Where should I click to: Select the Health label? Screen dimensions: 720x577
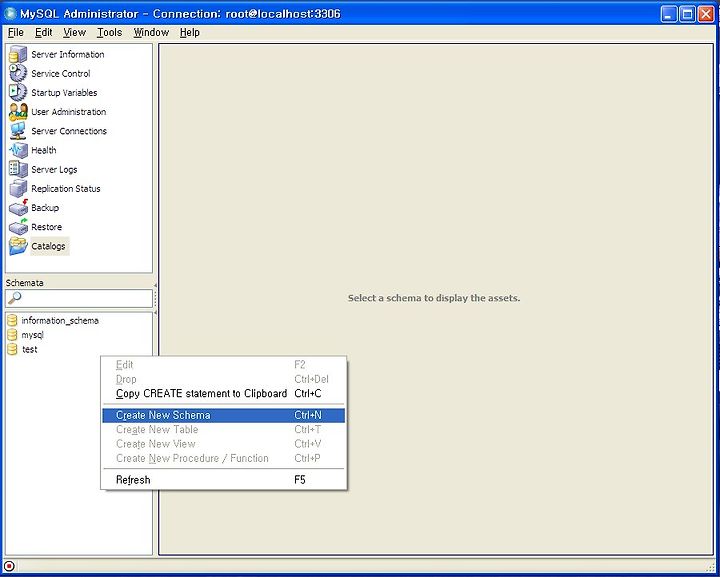[44, 150]
